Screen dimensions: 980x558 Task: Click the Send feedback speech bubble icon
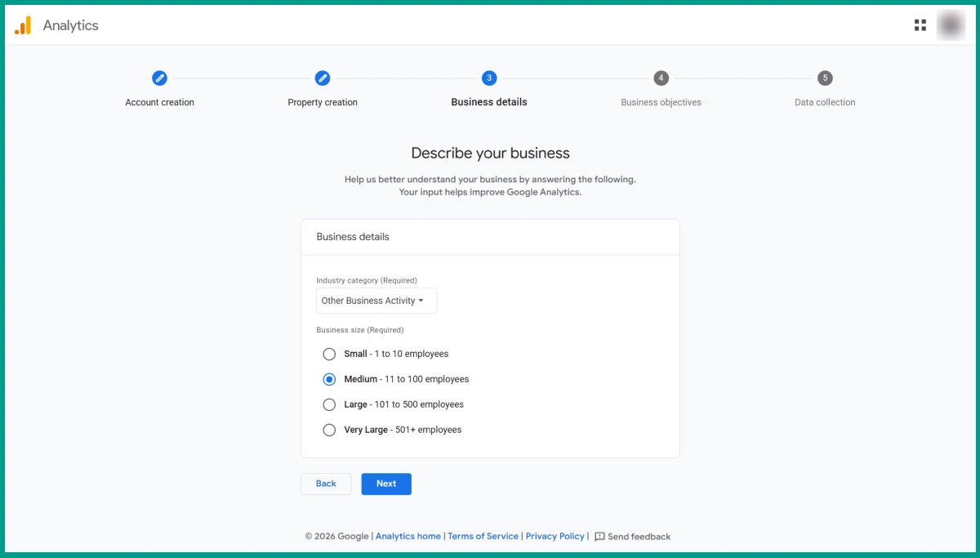point(600,537)
